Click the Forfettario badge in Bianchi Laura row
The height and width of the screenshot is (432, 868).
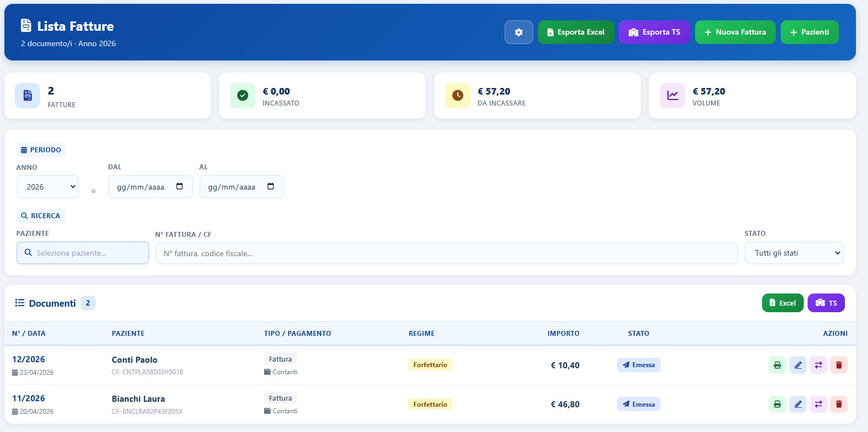point(430,404)
